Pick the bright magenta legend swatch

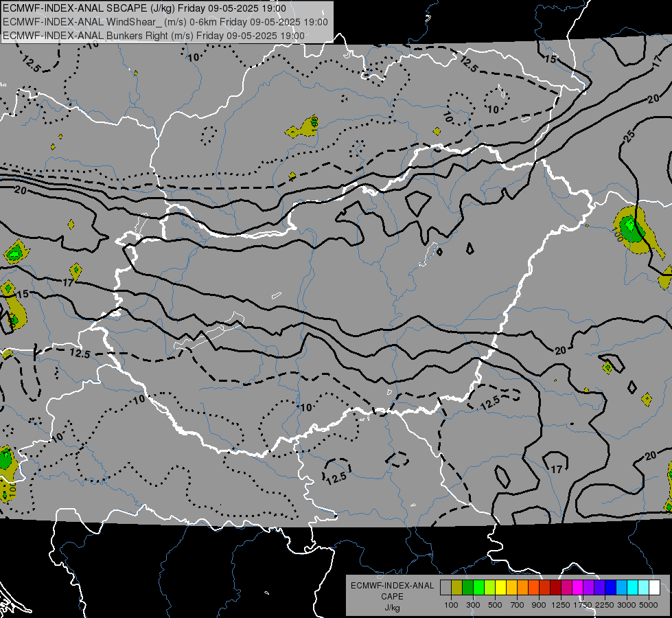[x=578, y=587]
